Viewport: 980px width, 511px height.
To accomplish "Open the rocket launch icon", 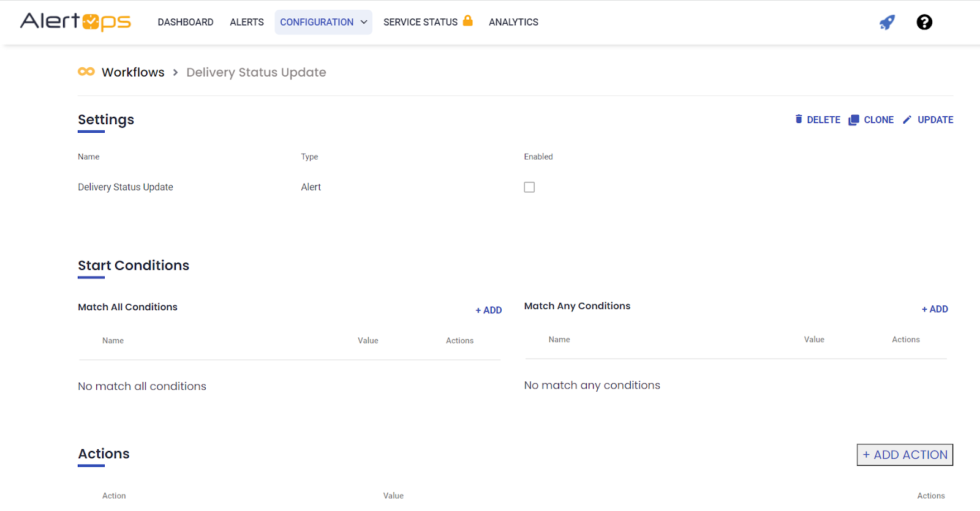I will coord(887,23).
